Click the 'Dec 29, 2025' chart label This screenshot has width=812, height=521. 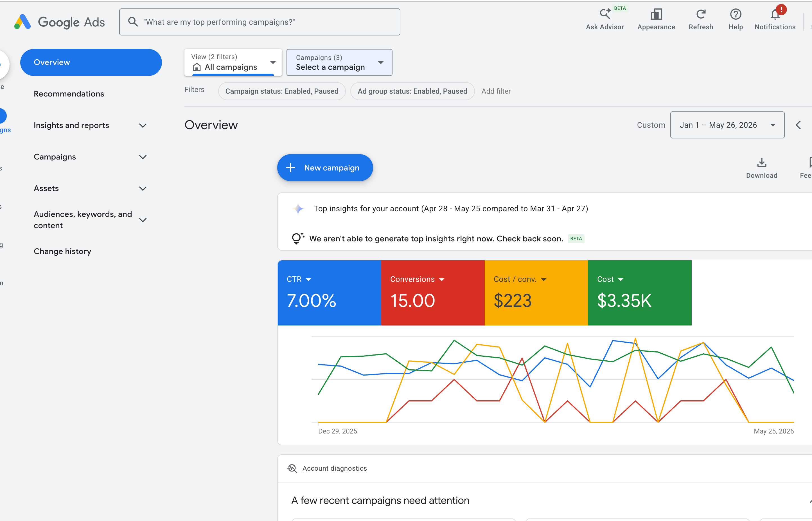337,431
